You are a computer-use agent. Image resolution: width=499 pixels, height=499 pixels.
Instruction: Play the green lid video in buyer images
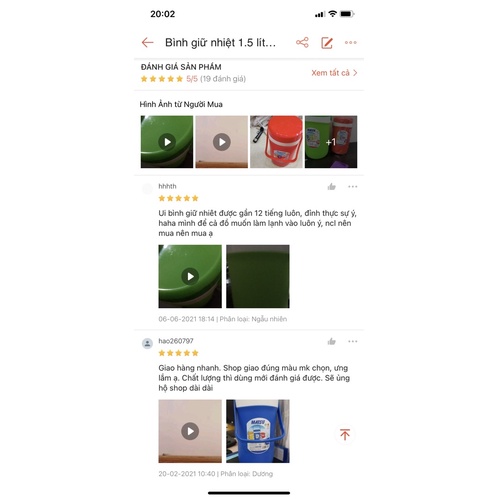(x=167, y=142)
